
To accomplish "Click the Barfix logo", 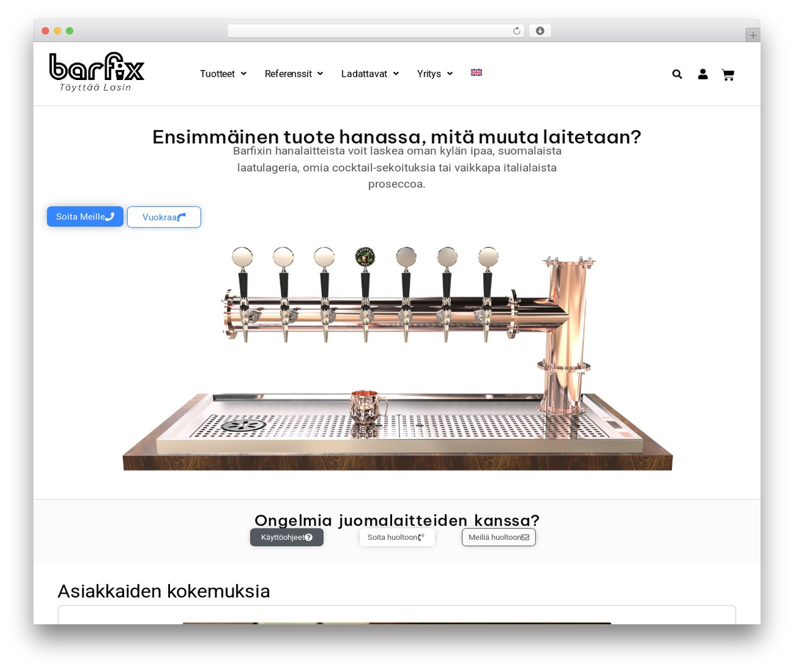I will tap(96, 73).
